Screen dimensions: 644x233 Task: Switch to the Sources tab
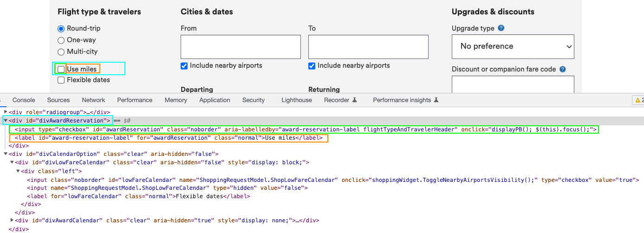point(59,100)
